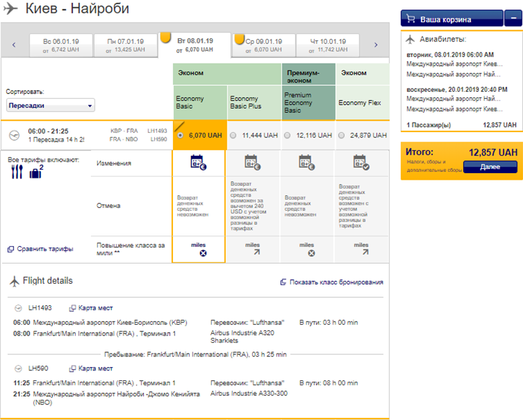Image resolution: width=523 pixels, height=420 pixels.
Task: Click the changes calendar icon under Economy Flex
Action: tap(361, 161)
